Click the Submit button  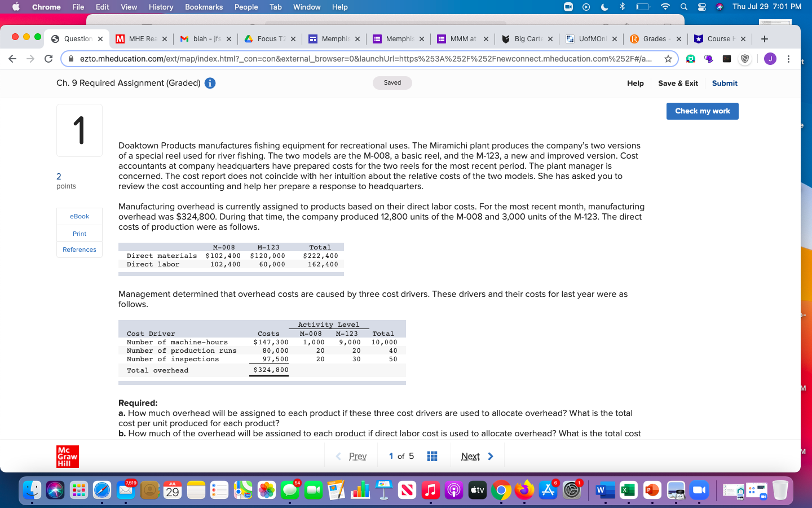point(725,83)
